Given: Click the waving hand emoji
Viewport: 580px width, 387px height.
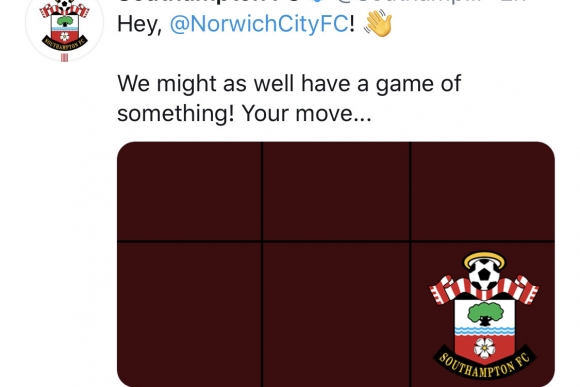Looking at the screenshot, I should point(378,23).
